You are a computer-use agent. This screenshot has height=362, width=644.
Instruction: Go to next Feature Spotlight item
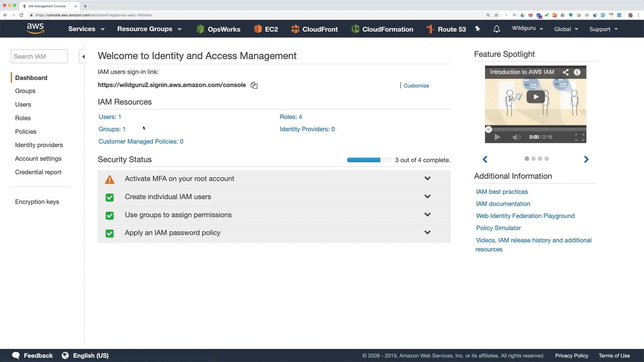[586, 159]
